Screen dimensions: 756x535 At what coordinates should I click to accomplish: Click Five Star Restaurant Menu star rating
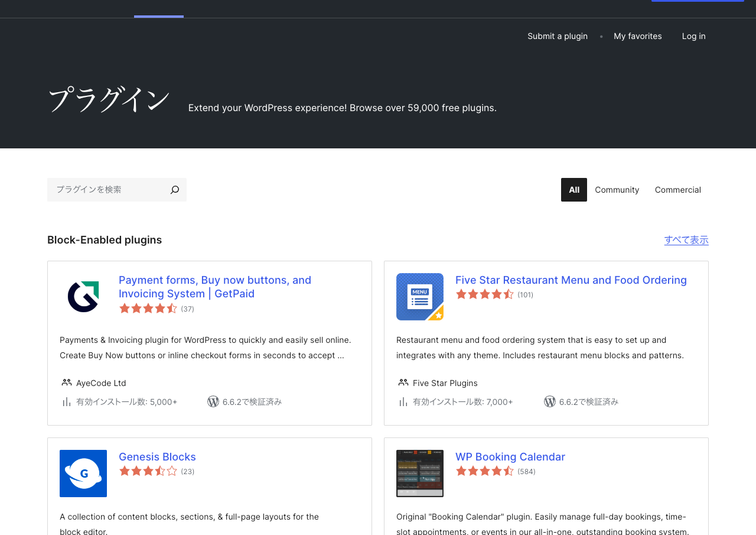point(485,294)
